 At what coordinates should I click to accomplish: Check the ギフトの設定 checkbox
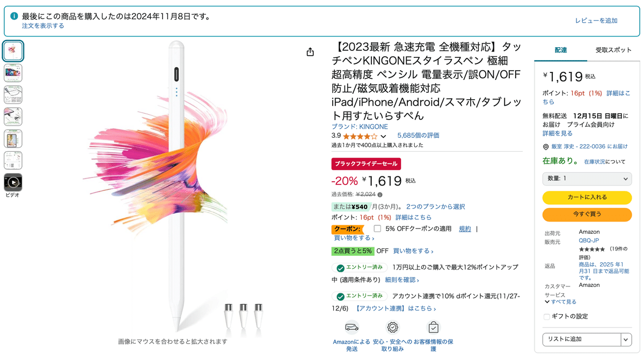pos(546,316)
